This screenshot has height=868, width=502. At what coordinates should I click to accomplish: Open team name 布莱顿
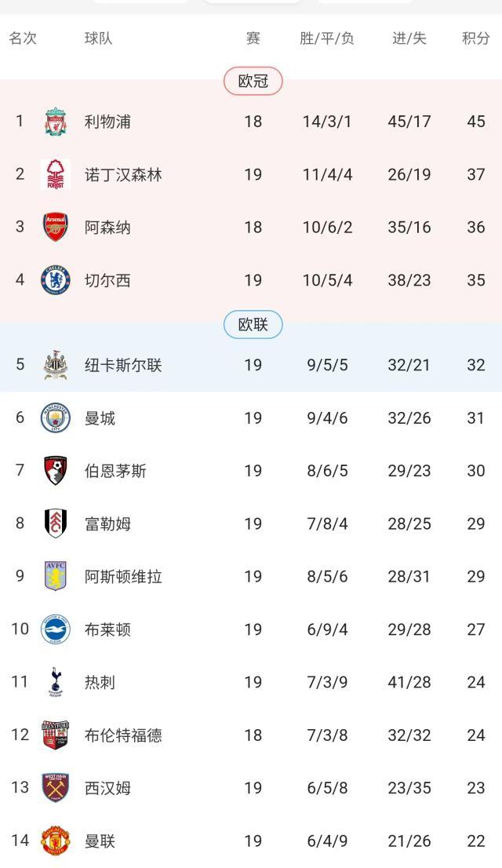(x=107, y=629)
